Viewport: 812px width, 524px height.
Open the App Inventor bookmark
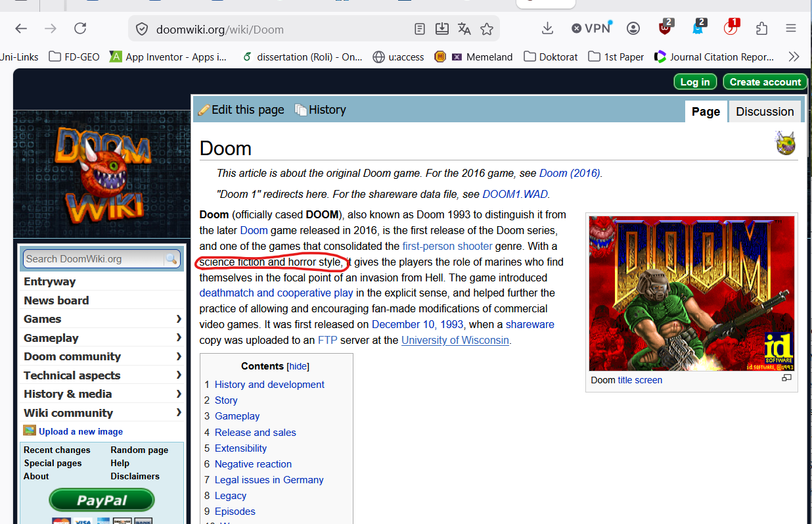pyautogui.click(x=168, y=57)
